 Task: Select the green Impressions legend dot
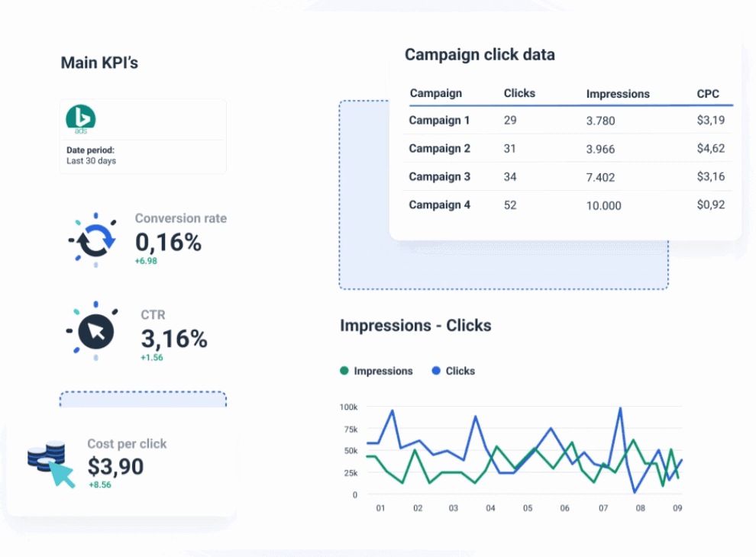(x=345, y=371)
